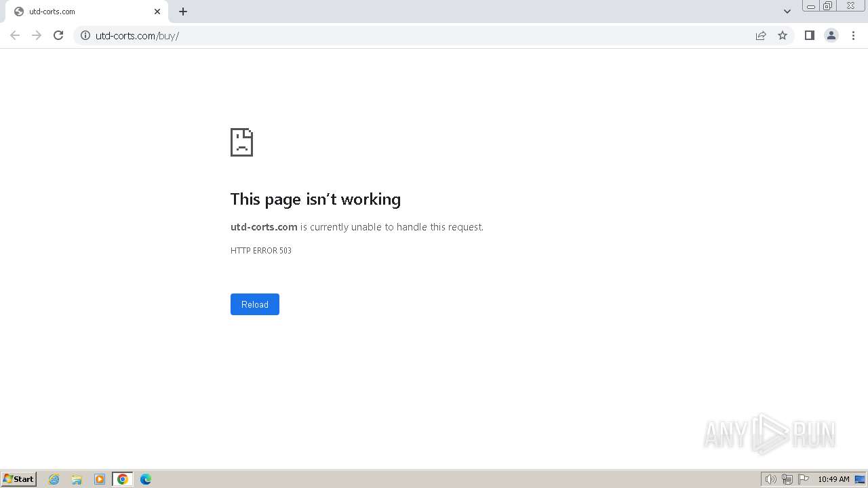Screen dimensions: 868x488
Task: Close the Chrome window
Action: pyautogui.click(x=850, y=6)
